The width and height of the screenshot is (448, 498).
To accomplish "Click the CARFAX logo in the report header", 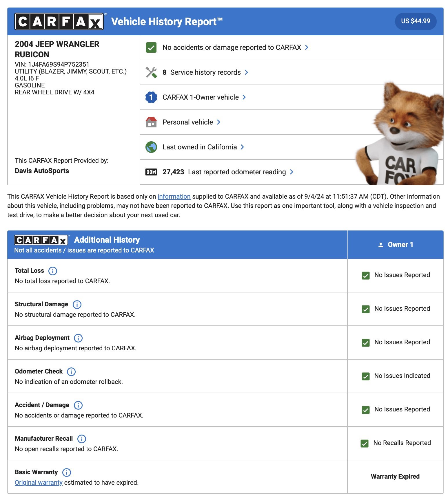I will (59, 21).
